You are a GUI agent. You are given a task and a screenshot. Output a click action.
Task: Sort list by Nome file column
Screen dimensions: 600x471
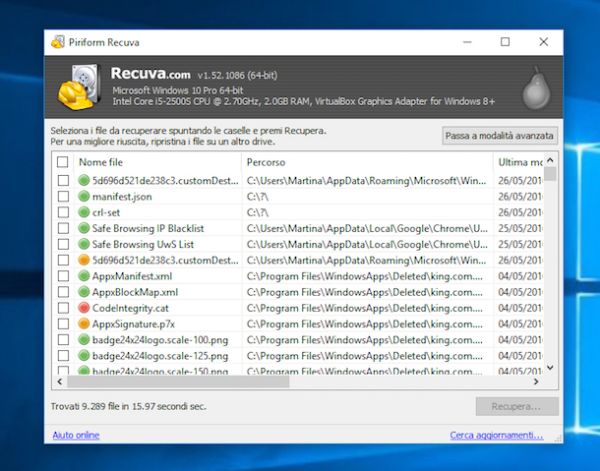pyautogui.click(x=150, y=162)
